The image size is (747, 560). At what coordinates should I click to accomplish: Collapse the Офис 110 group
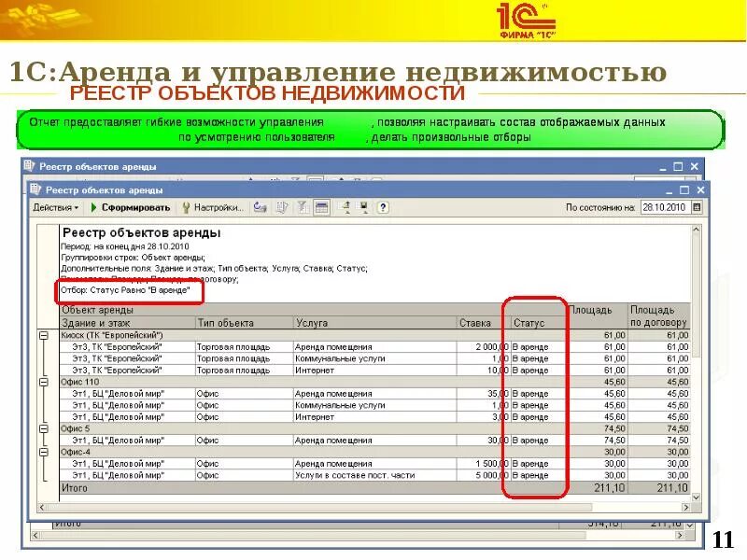[43, 383]
